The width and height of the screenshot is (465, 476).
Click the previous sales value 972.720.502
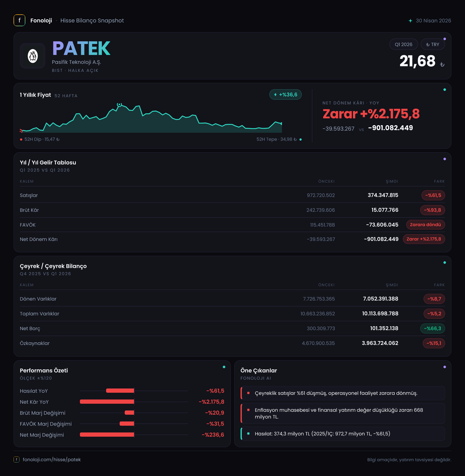(321, 195)
